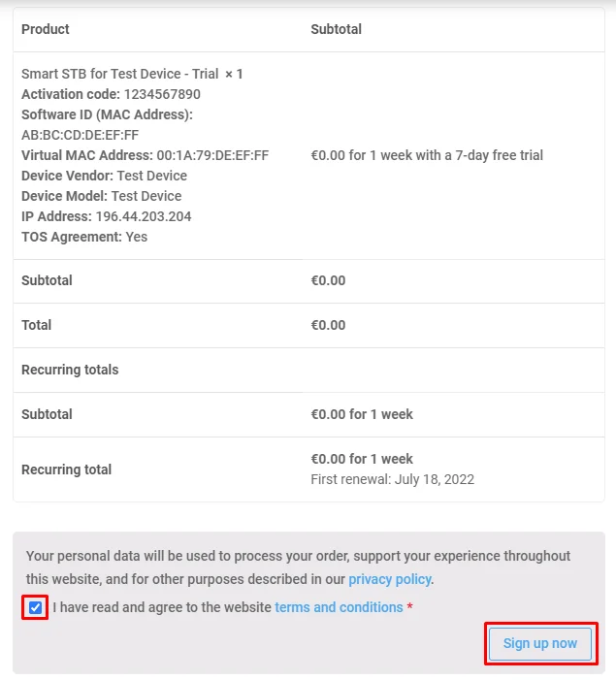Screen dimensions: 616x680
Task: Click the IP Address 196.44.203.204 line
Action: 106,216
